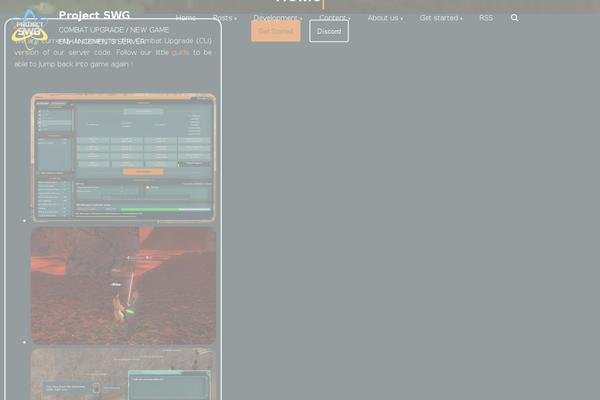
Task: Click the orange Get Started button
Action: click(x=276, y=31)
